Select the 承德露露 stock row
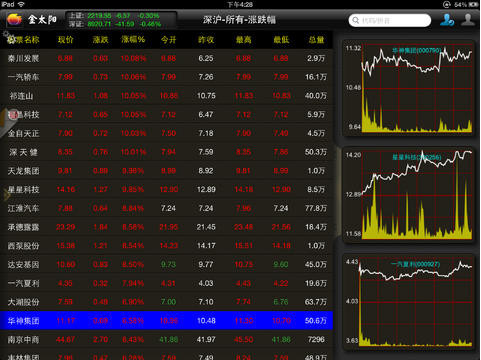481x360 pixels. 166,227
